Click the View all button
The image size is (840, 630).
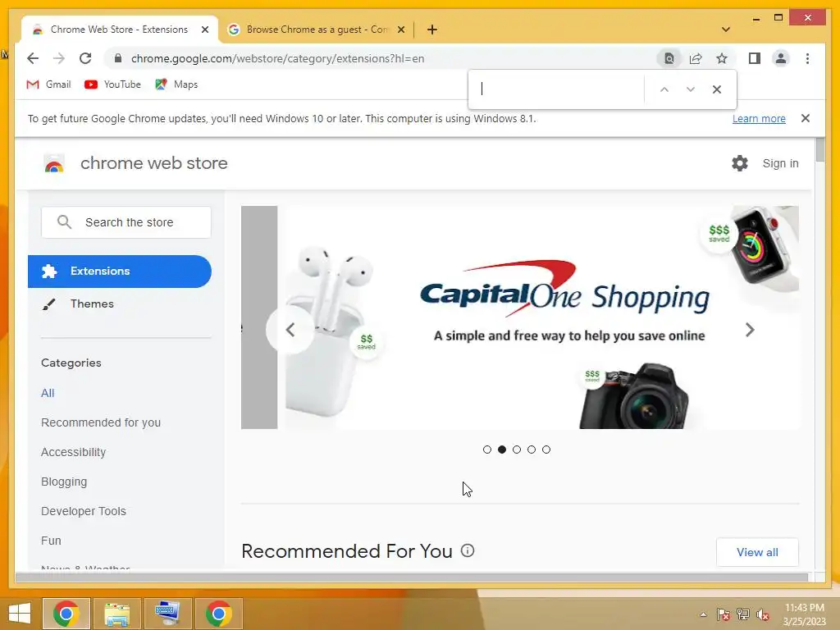pyautogui.click(x=757, y=552)
